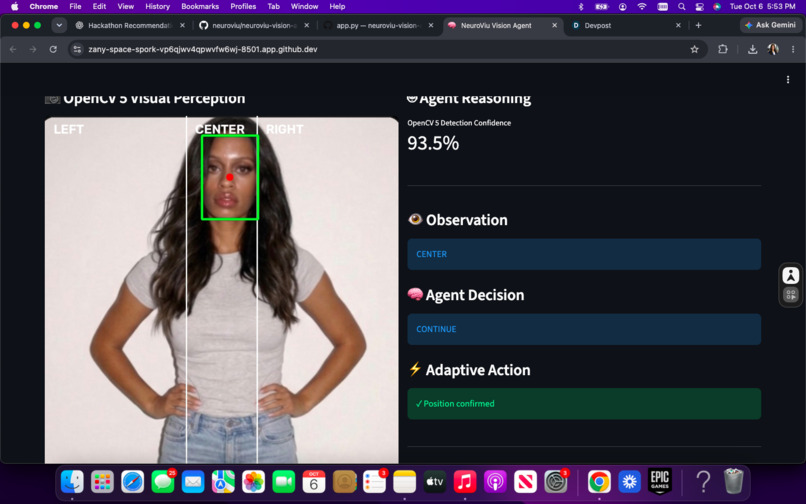Click the CONTINUE agent decision box
The height and width of the screenshot is (504, 806).
[584, 329]
